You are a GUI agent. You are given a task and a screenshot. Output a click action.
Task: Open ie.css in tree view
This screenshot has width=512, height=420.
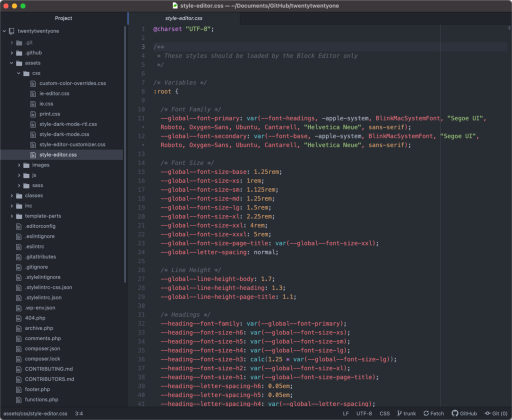coord(46,103)
